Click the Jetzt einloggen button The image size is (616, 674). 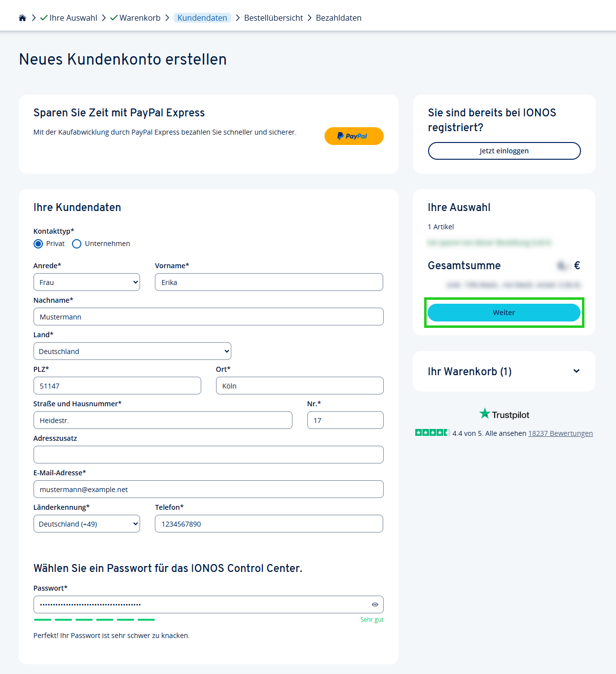(x=504, y=150)
